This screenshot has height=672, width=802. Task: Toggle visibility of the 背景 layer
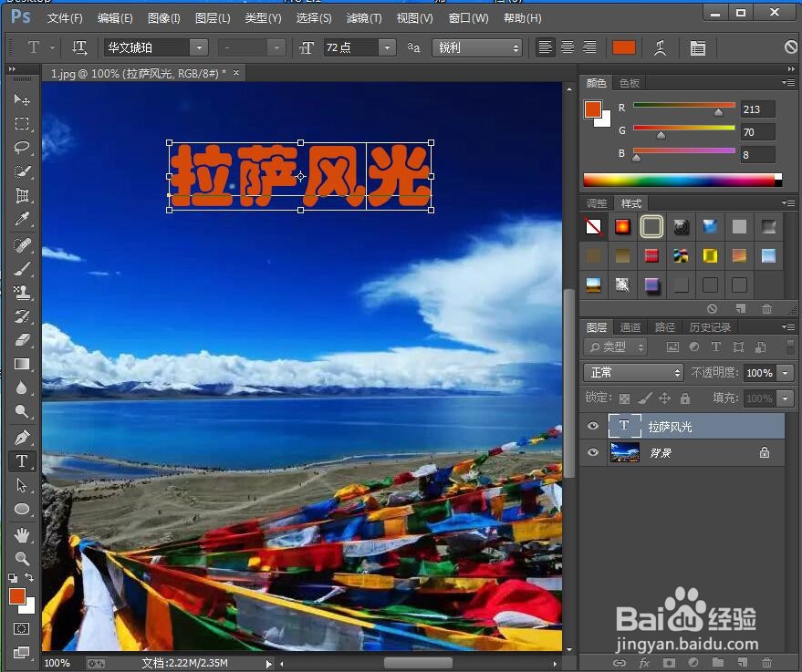click(593, 452)
